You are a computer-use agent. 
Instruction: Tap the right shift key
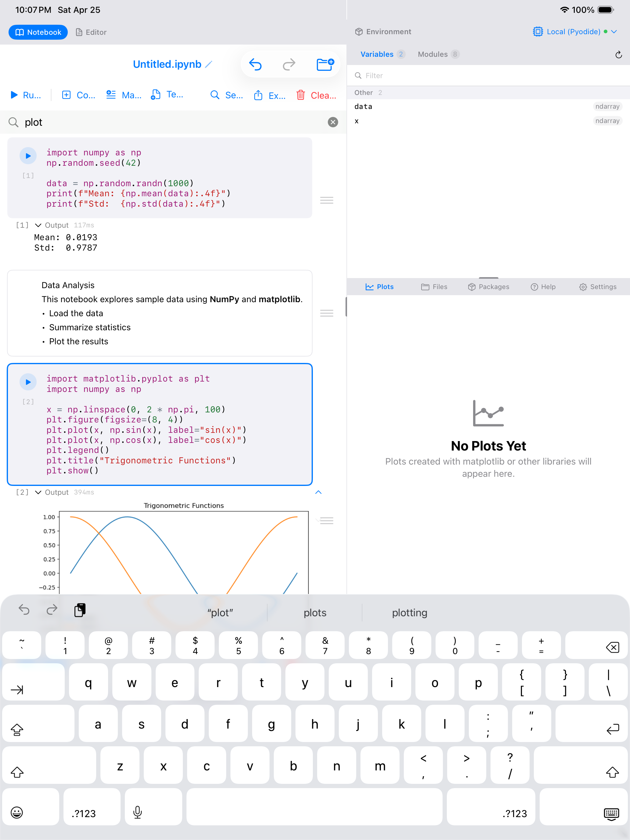coord(581,766)
